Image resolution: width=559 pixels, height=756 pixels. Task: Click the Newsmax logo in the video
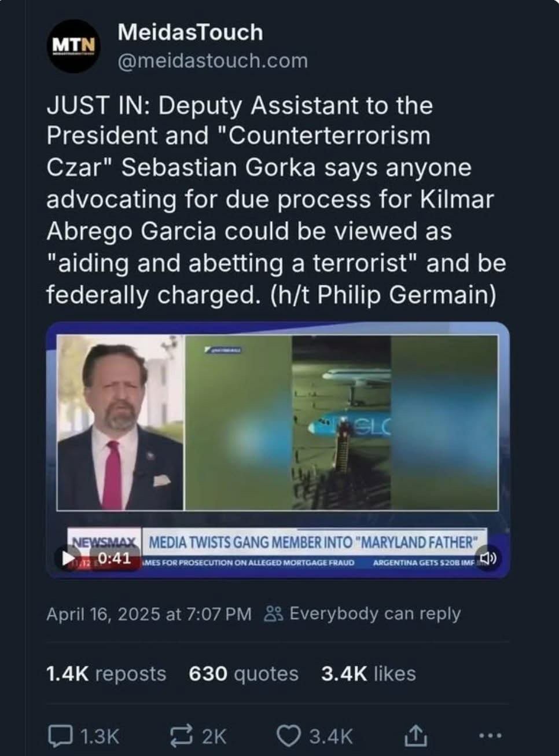pos(104,542)
